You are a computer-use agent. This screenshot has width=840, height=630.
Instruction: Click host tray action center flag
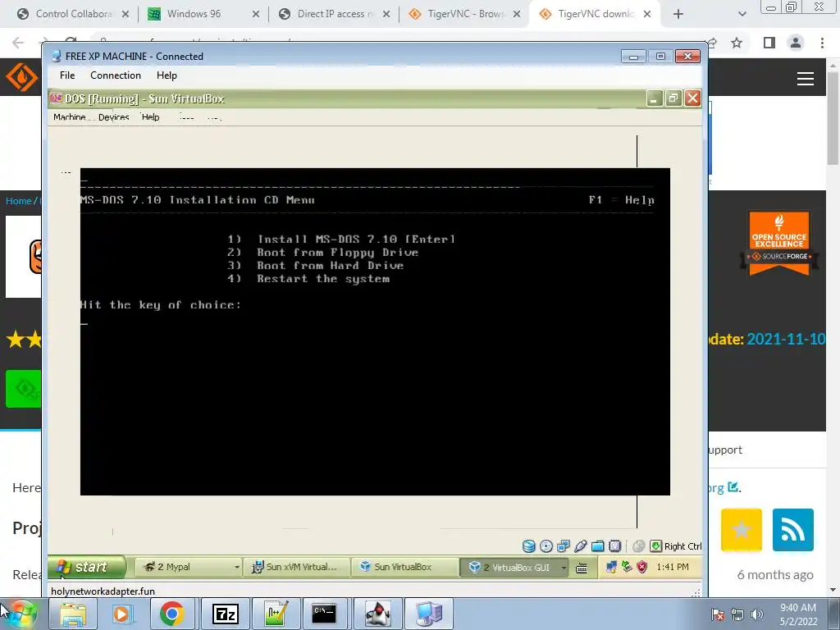tap(717, 614)
